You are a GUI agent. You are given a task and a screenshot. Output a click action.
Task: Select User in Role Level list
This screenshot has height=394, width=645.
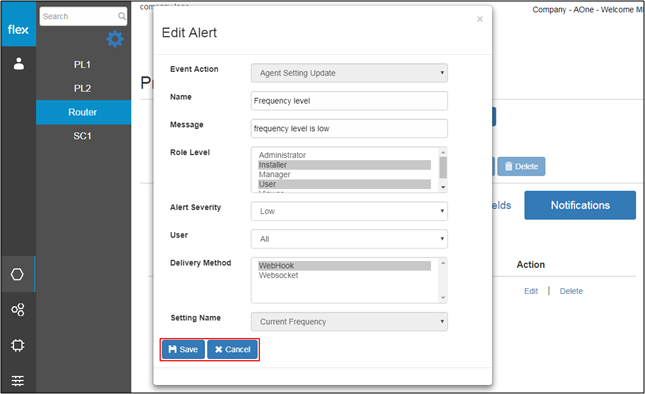coord(344,184)
